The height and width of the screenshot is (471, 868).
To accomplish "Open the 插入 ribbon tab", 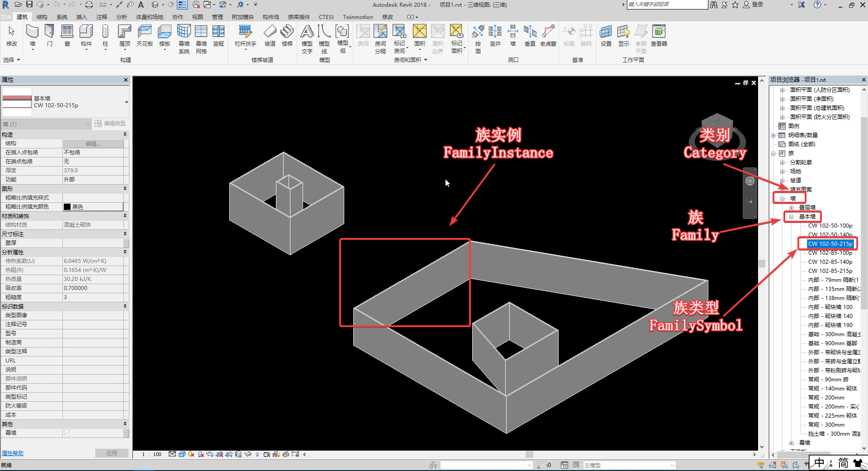I will [x=81, y=17].
